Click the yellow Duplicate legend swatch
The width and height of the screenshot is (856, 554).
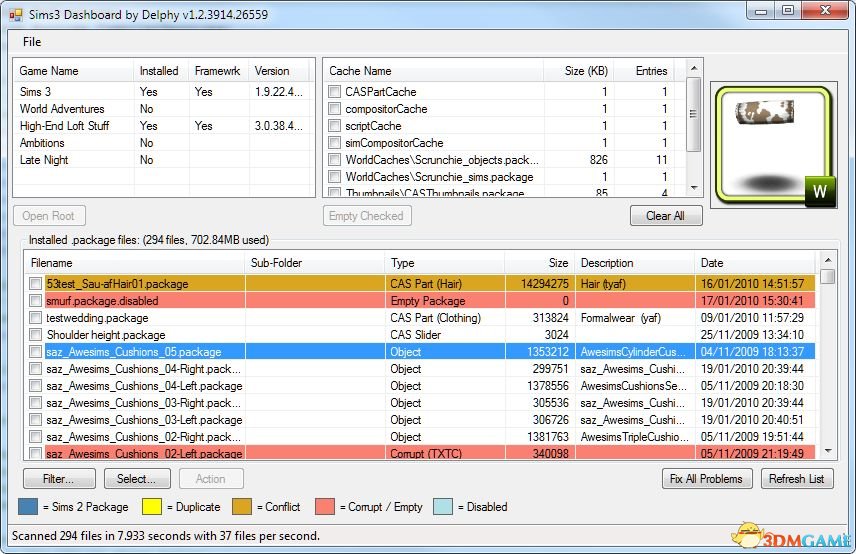pyautogui.click(x=153, y=507)
